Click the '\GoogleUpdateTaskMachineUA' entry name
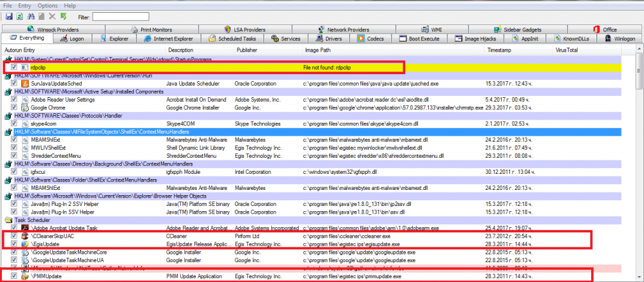The height and width of the screenshot is (282, 644). tap(66, 260)
